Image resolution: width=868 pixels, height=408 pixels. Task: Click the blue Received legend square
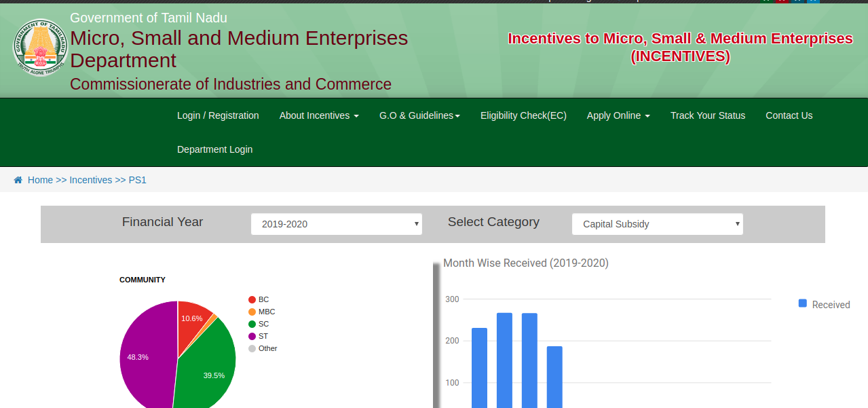click(x=803, y=304)
